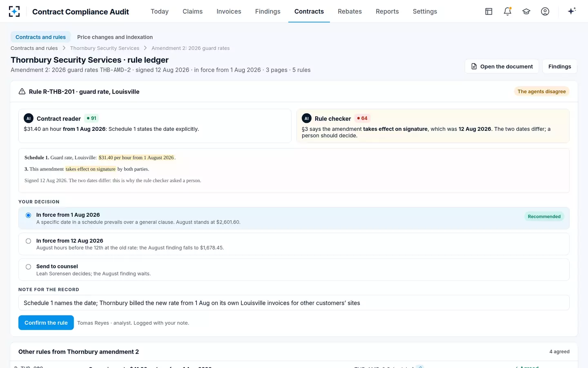Screen dimensions: 588x368
Task: Go to the Reports tab
Action: coord(388,11)
